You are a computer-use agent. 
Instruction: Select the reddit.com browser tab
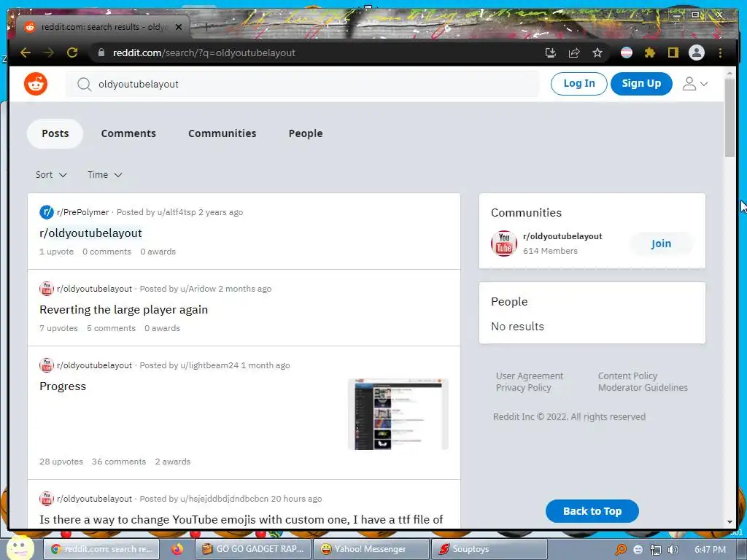click(103, 27)
